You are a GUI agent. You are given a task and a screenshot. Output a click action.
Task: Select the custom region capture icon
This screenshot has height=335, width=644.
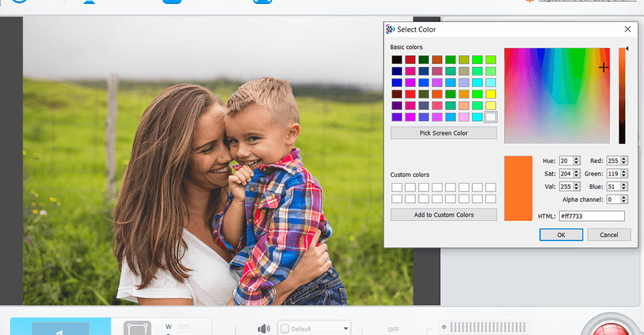click(137, 328)
